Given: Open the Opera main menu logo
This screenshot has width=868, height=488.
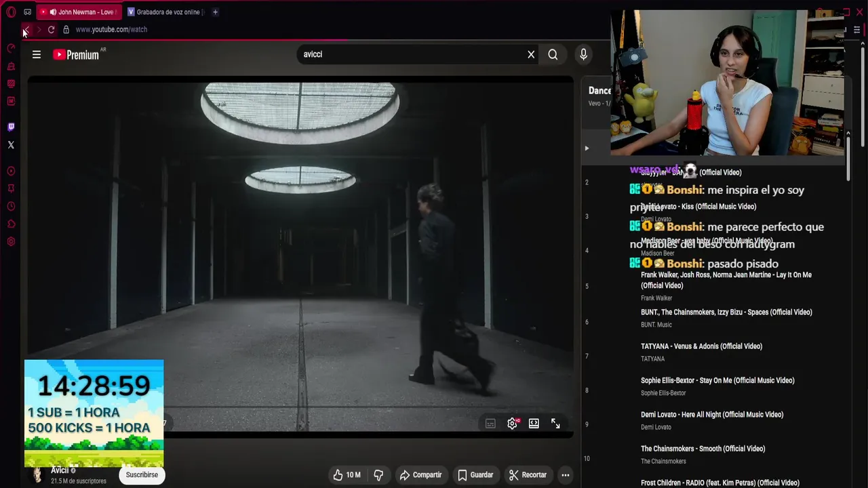Looking at the screenshot, I should pyautogui.click(x=11, y=12).
